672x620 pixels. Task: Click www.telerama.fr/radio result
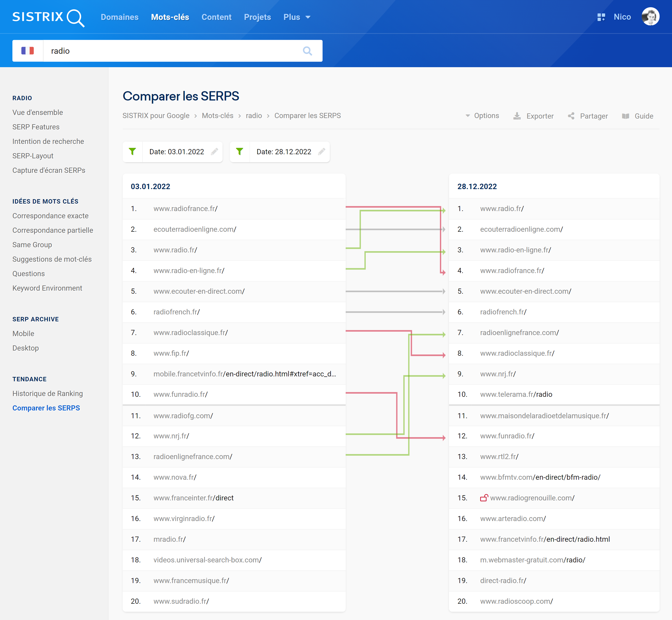coord(516,394)
